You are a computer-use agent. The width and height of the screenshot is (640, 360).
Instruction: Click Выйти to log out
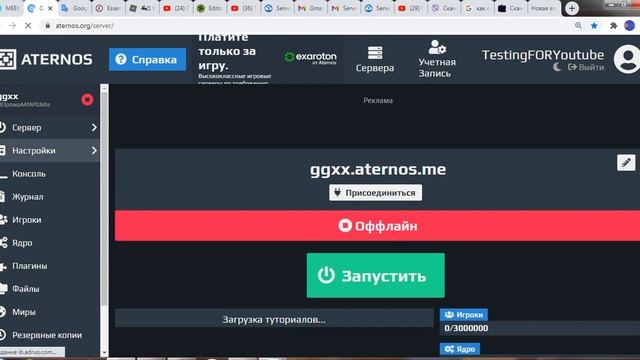pyautogui.click(x=586, y=67)
